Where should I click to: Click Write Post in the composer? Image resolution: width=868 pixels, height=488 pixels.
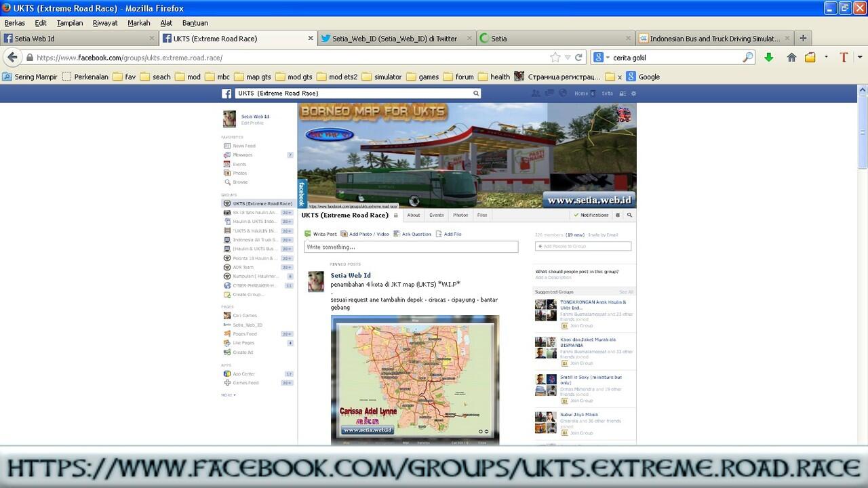point(321,234)
